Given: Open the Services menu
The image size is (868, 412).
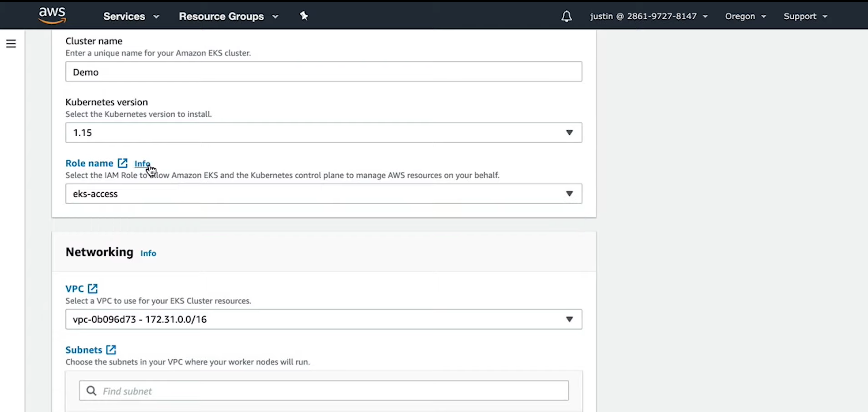Looking at the screenshot, I should coord(131,16).
